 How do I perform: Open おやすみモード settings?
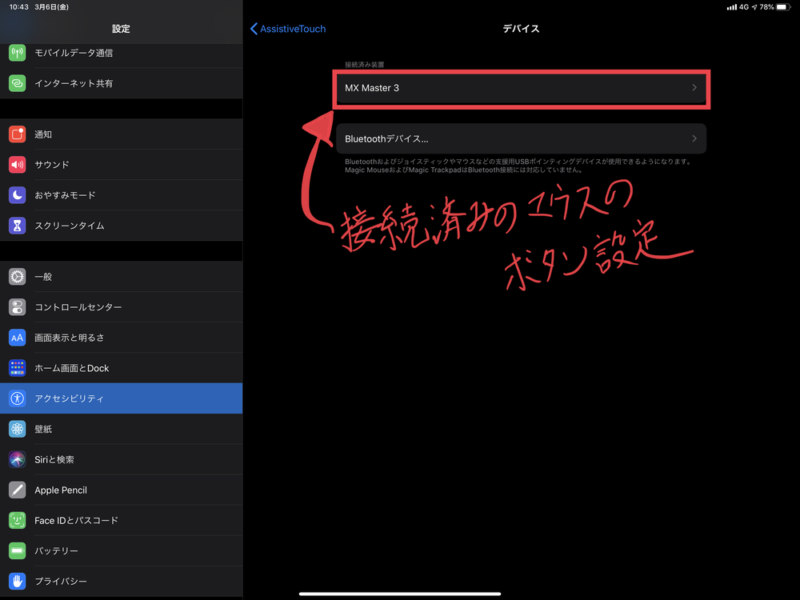coord(121,195)
